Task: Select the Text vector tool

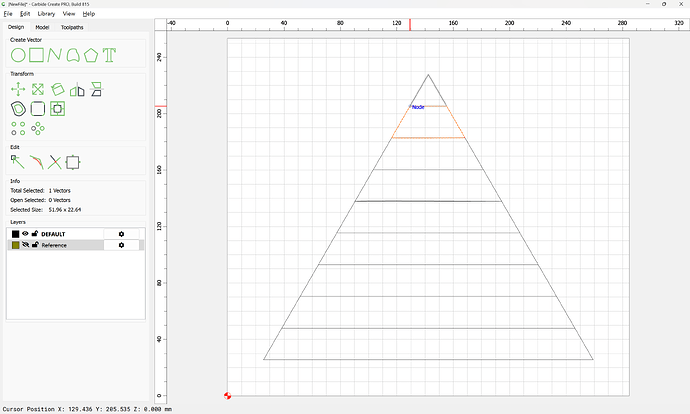Action: [109, 55]
